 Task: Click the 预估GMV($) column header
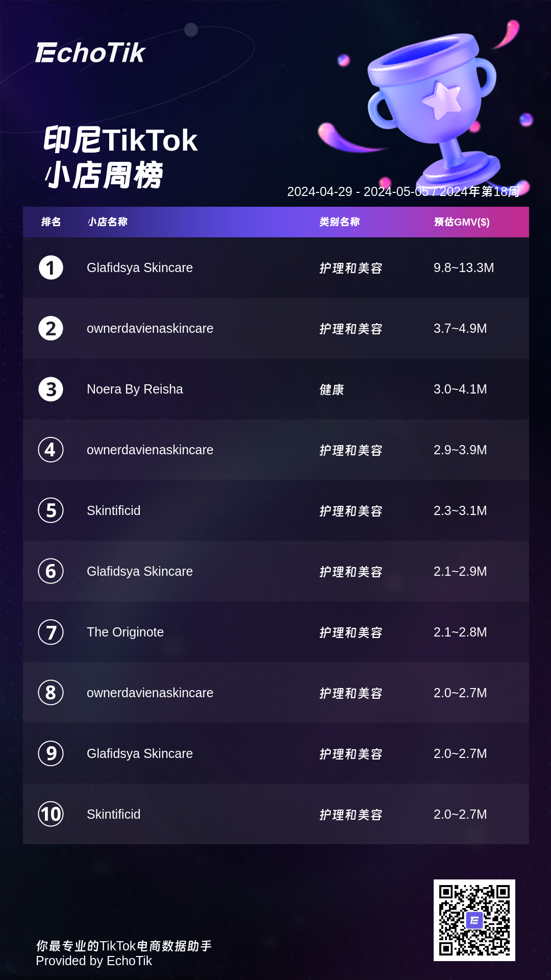coord(462,222)
